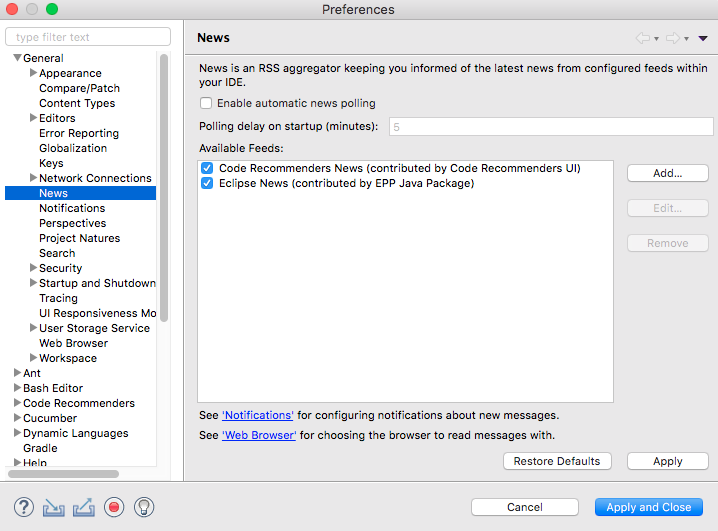
Task: Click the Remove feed button
Action: (668, 243)
